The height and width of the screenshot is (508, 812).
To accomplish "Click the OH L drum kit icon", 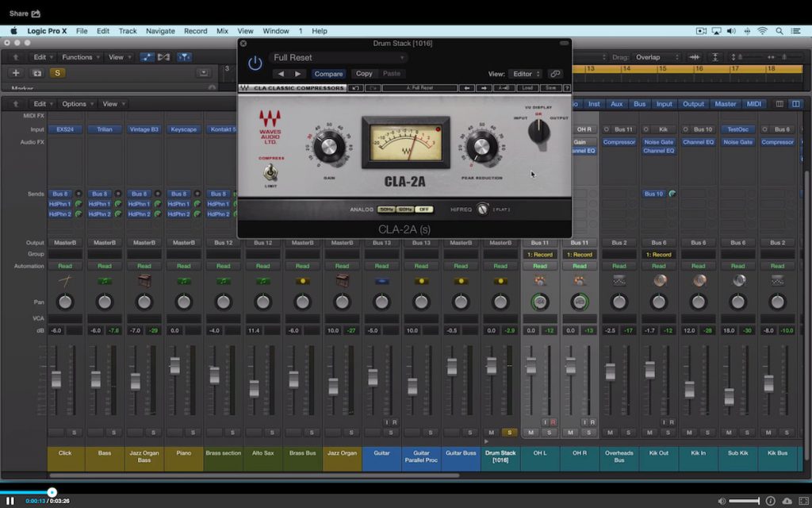I will [539, 281].
